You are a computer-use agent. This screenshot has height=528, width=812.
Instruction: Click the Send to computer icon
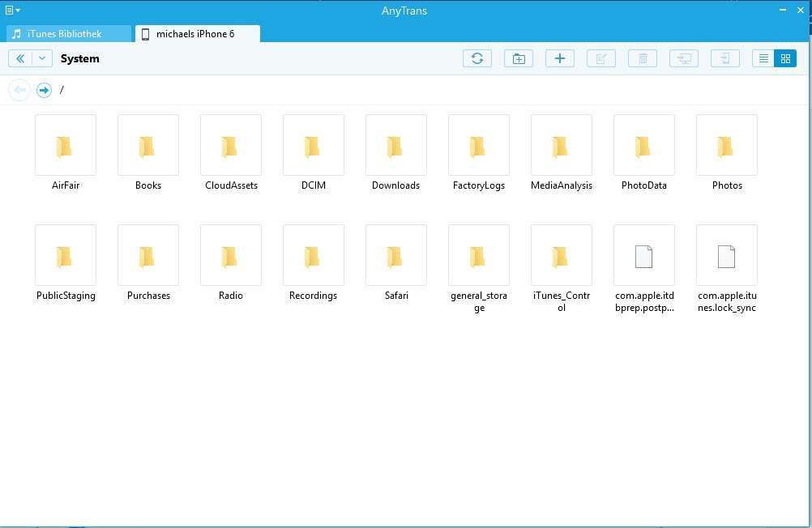point(684,58)
